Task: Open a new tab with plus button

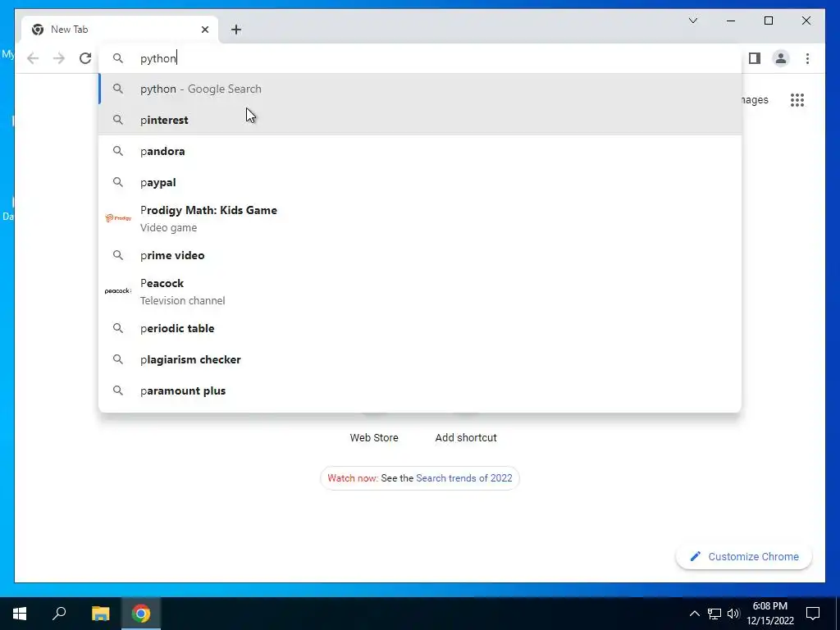Action: [236, 30]
